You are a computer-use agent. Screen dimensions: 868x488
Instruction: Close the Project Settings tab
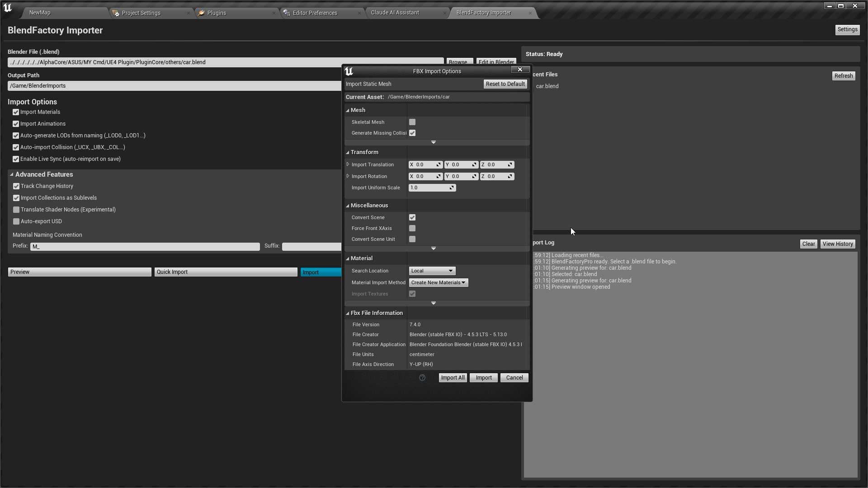189,13
